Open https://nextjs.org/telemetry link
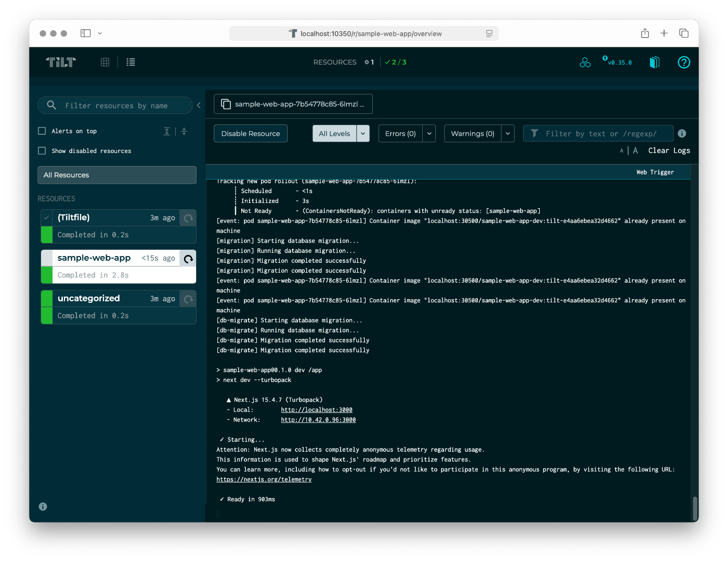The height and width of the screenshot is (561, 728). 264,480
